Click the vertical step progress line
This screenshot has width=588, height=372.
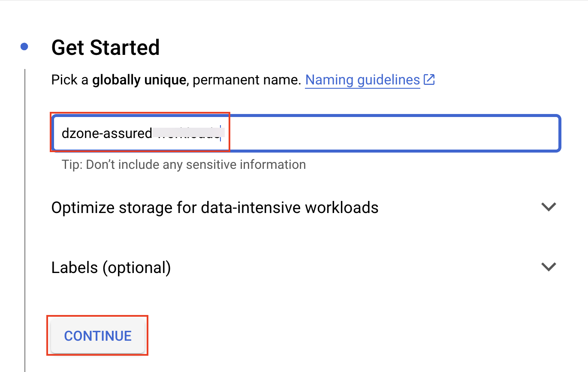click(x=24, y=214)
